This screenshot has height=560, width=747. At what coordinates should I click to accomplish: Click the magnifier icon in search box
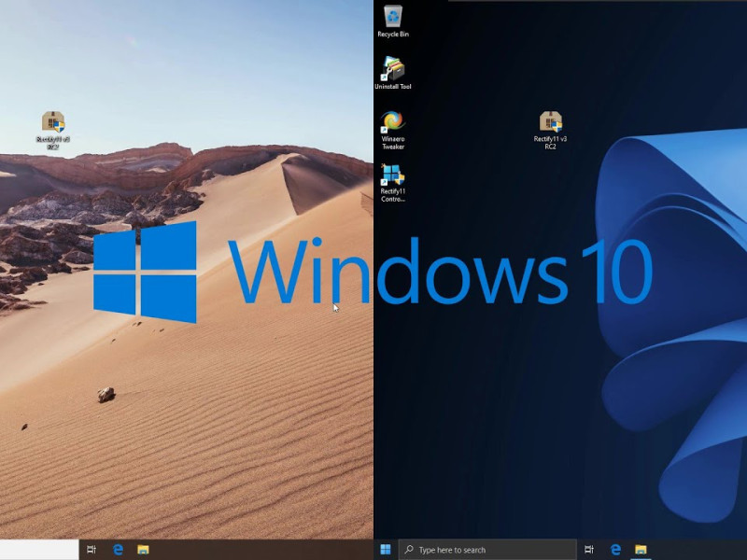click(409, 550)
